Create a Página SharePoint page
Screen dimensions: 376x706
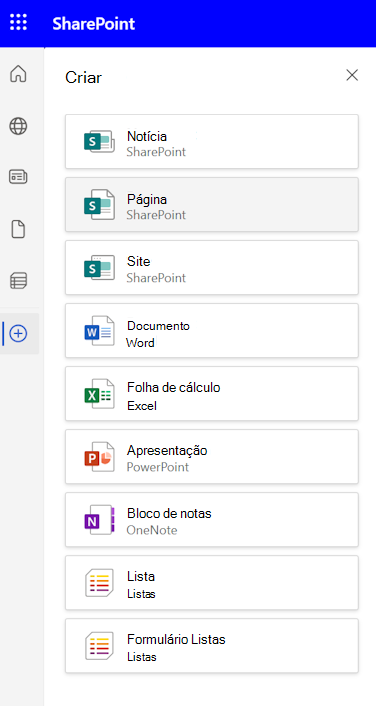point(212,204)
